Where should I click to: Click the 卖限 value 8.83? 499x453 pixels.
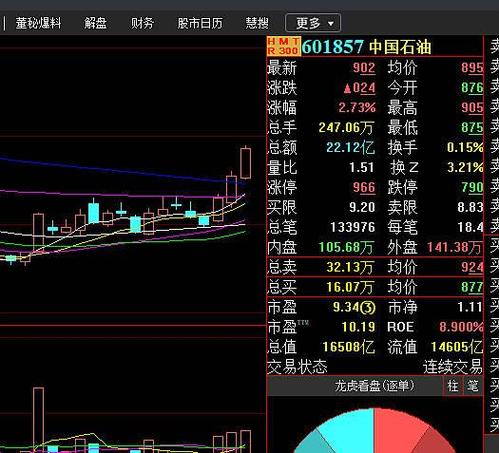470,207
